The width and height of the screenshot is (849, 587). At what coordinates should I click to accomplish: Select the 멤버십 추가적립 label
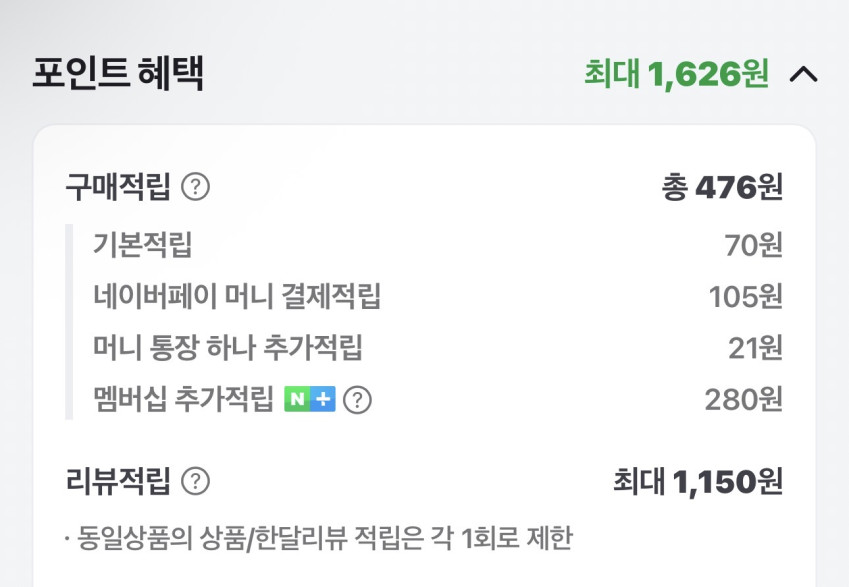coord(182,400)
